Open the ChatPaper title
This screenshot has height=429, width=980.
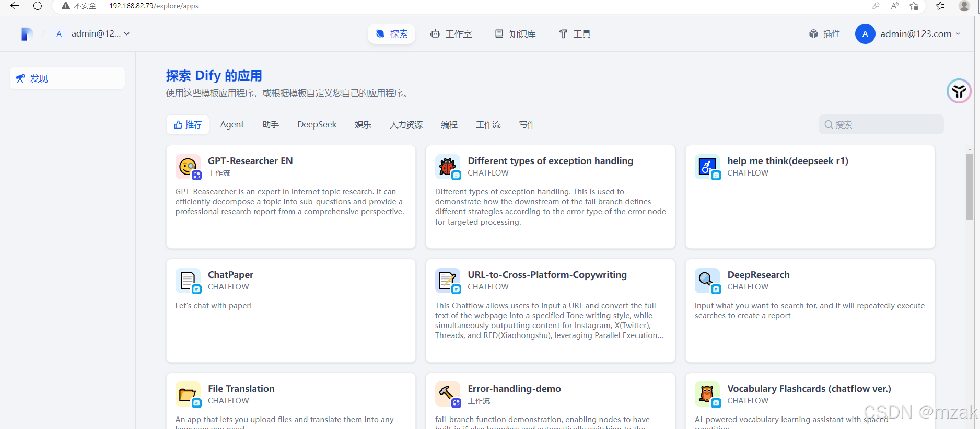[230, 275]
